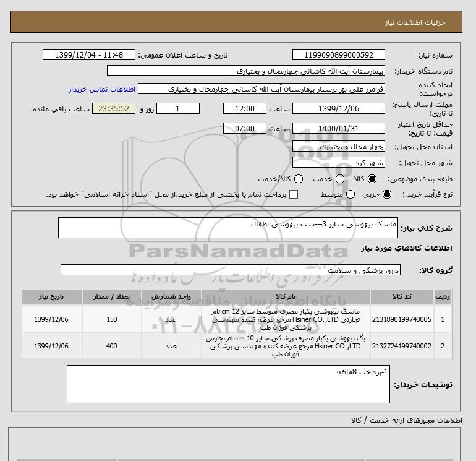Click the deadline hour field 12:00
This screenshot has width=476, height=461.
click(x=245, y=108)
